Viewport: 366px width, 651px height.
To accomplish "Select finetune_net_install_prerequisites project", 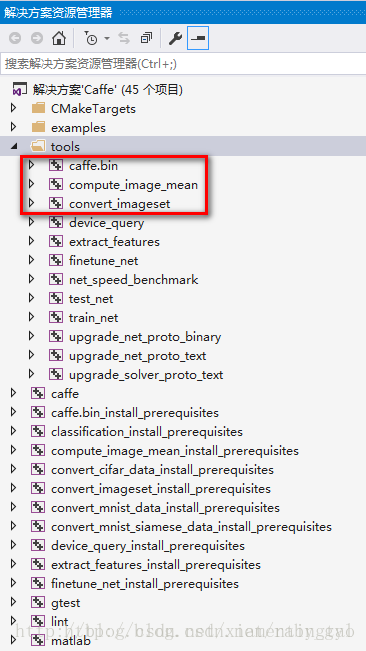I will pyautogui.click(x=145, y=584).
